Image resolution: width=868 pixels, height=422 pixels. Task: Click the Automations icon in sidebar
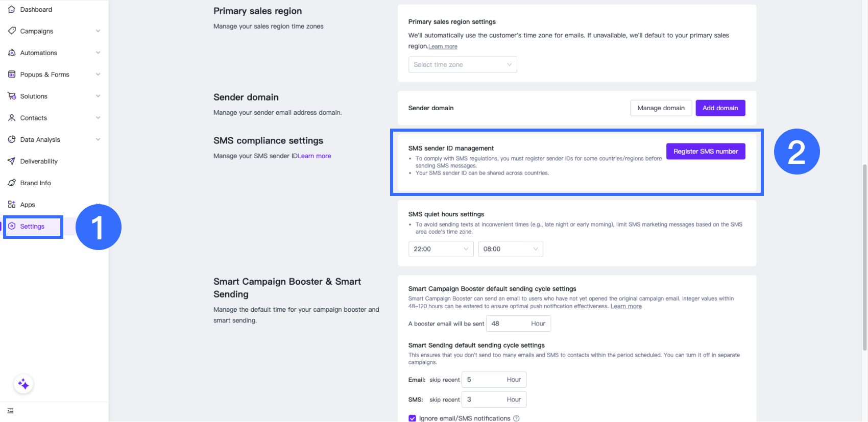pyautogui.click(x=12, y=53)
